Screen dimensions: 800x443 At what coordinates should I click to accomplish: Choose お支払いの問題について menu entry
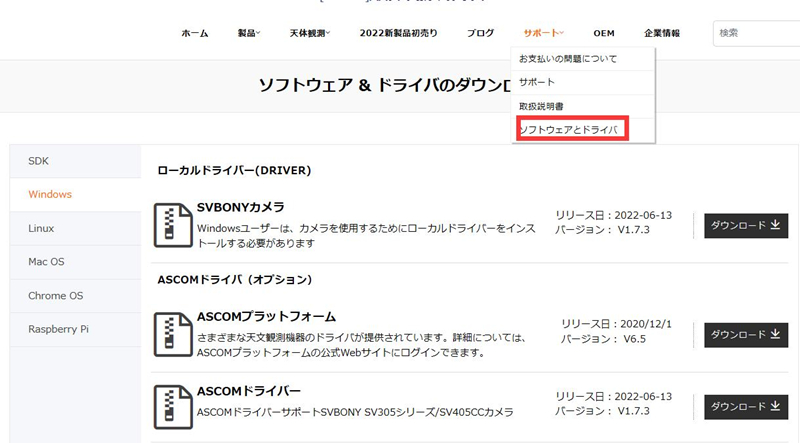(568, 59)
